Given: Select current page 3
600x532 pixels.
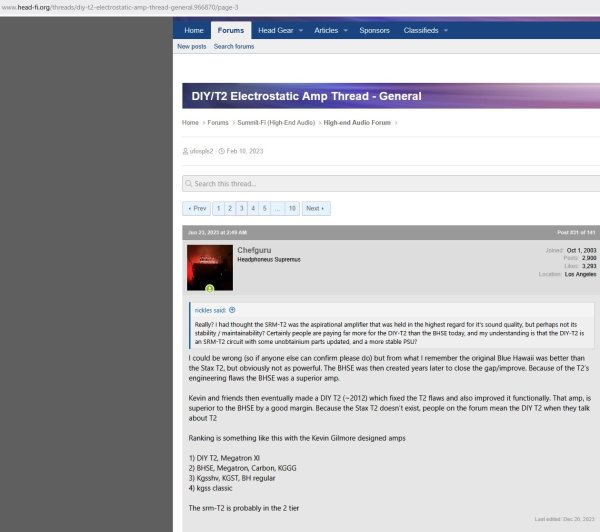Looking at the screenshot, I should [241, 208].
